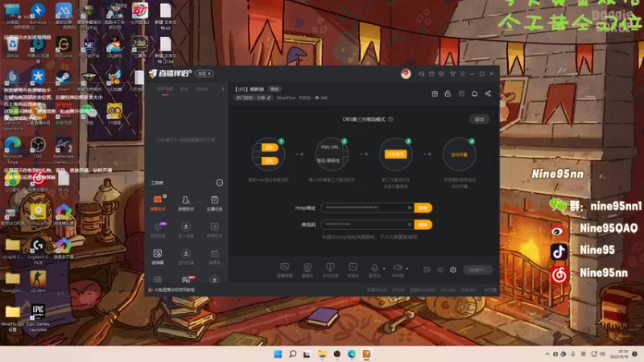Image resolution: width=644 pixels, height=362 pixels.
Task: Click the 连接中 button at bottom right
Action: click(x=477, y=269)
